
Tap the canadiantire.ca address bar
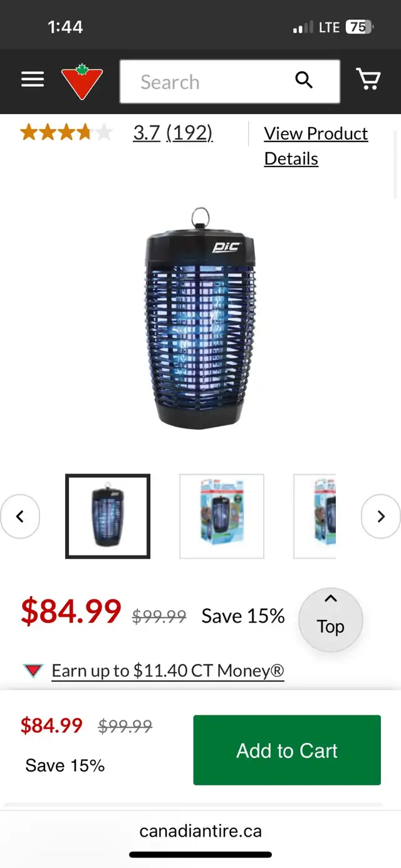[200, 831]
